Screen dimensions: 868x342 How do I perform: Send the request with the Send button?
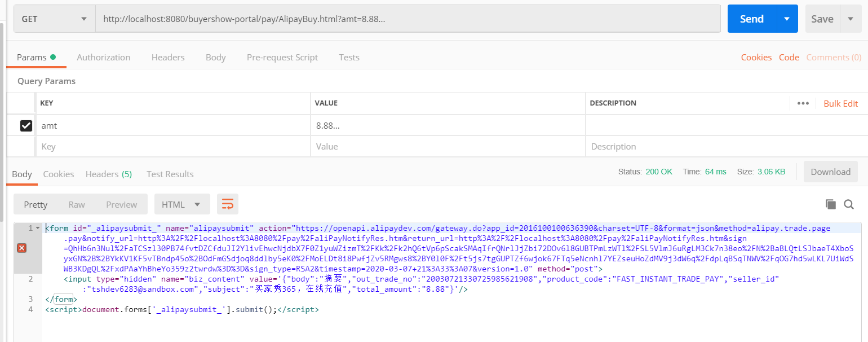coord(752,19)
